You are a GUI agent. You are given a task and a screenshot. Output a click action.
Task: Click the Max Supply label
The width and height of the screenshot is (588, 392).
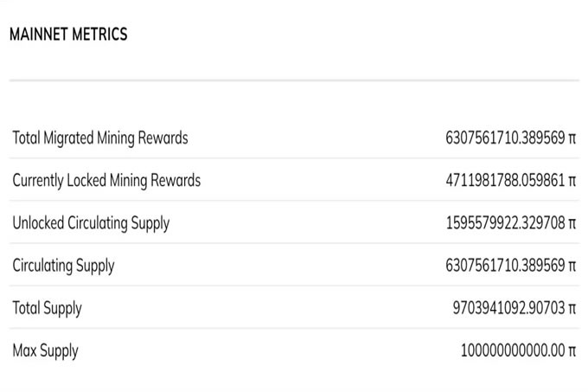pyautogui.click(x=45, y=350)
